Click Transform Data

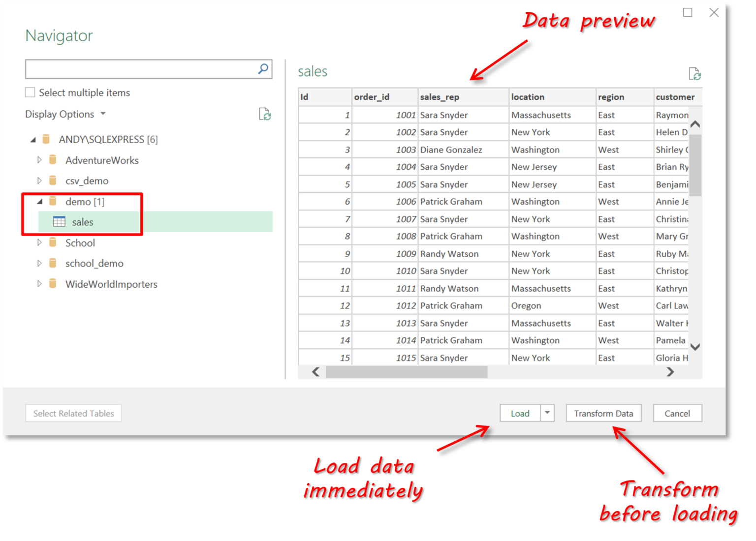point(603,413)
